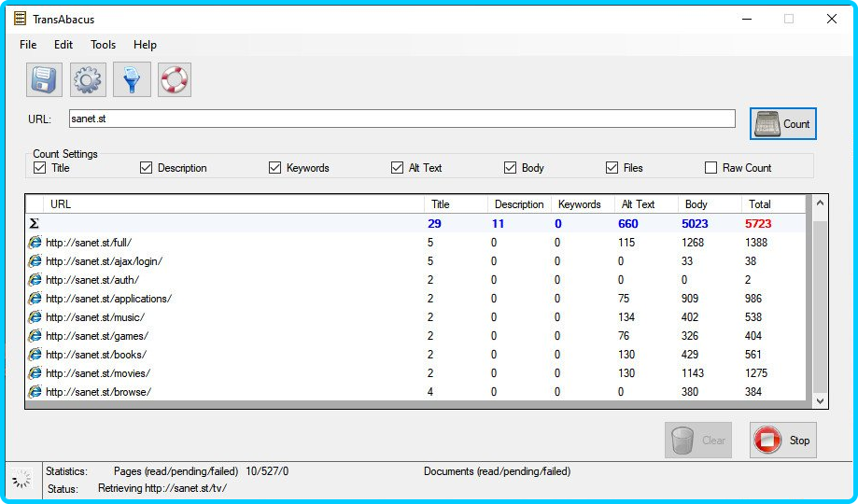The width and height of the screenshot is (858, 504).
Task: Uncheck the Keywords count setting
Action: coord(274,167)
